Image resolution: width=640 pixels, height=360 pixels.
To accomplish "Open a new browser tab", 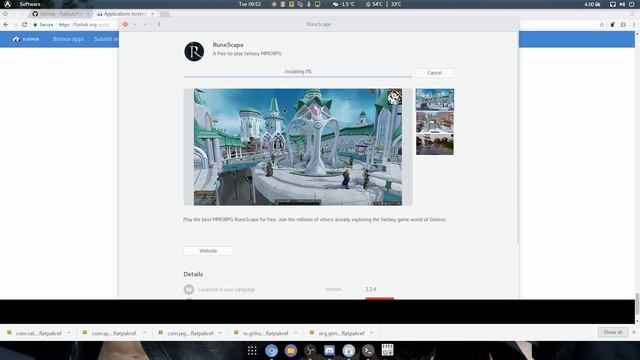I will (164, 14).
